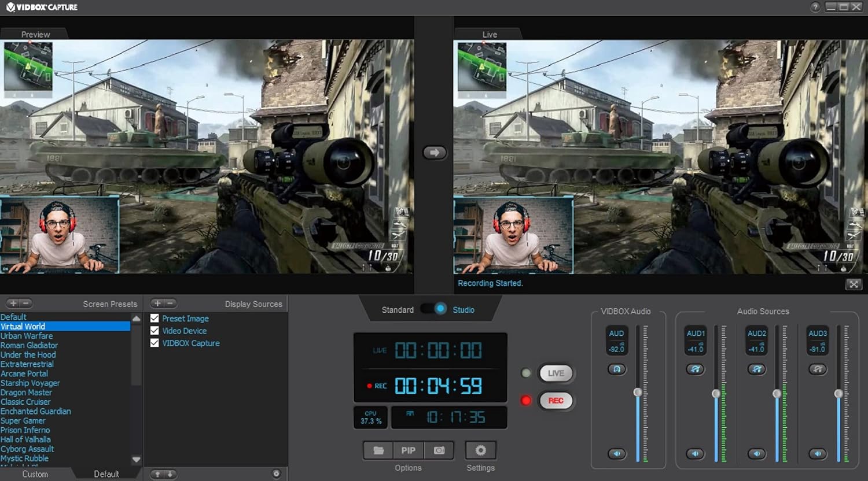Switch to the Default presets tab

tap(106, 474)
